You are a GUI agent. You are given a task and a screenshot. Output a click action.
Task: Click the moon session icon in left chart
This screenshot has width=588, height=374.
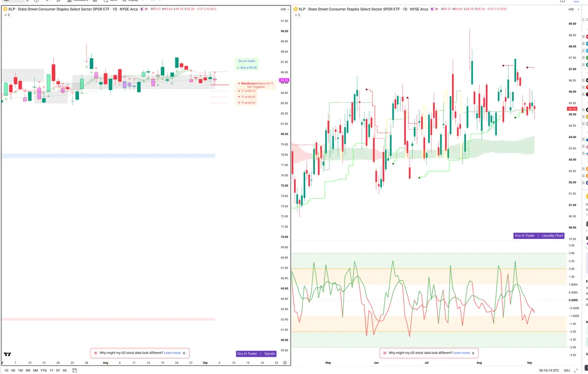(142, 9)
